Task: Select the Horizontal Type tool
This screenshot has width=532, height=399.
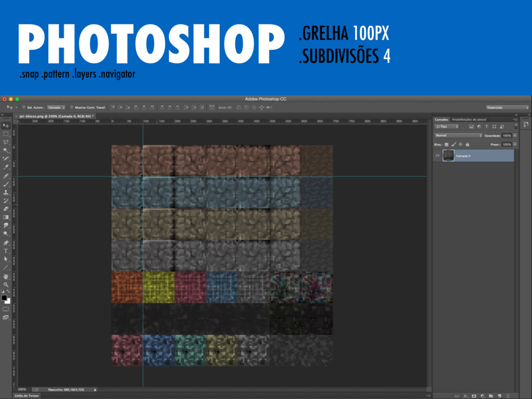Action: (6, 251)
